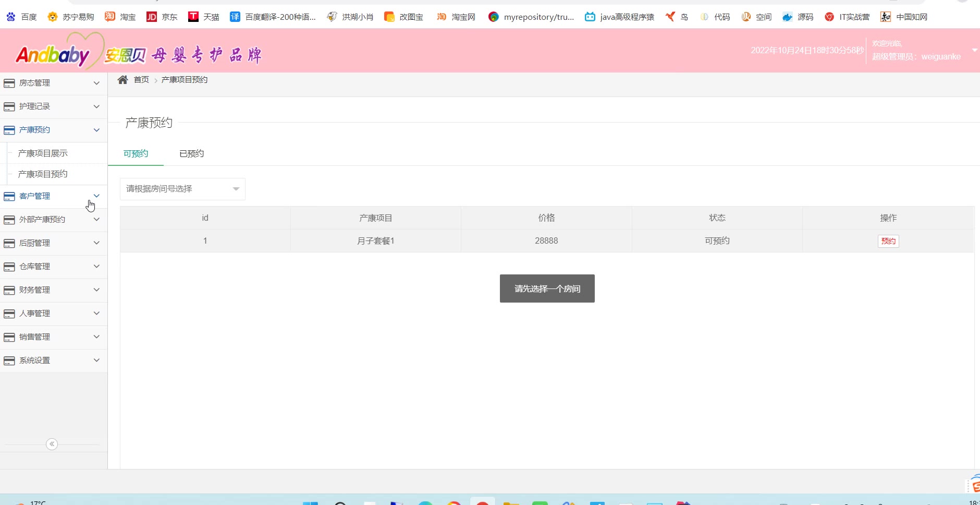
Task: Expand the 人事管理 menu chevron
Action: [x=96, y=314]
